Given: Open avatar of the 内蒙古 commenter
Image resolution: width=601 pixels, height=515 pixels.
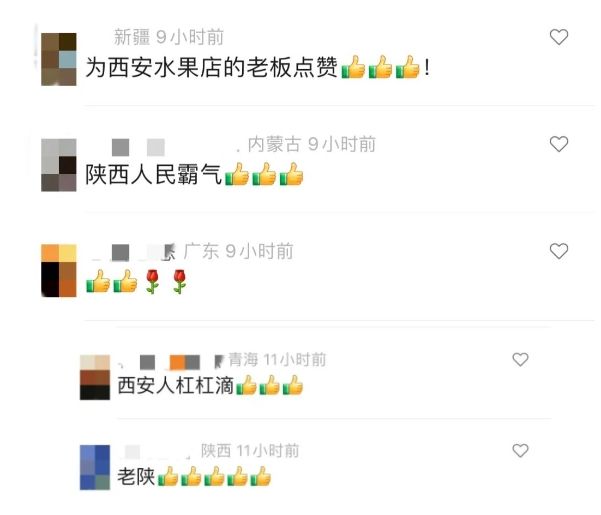Looking at the screenshot, I should [59, 165].
